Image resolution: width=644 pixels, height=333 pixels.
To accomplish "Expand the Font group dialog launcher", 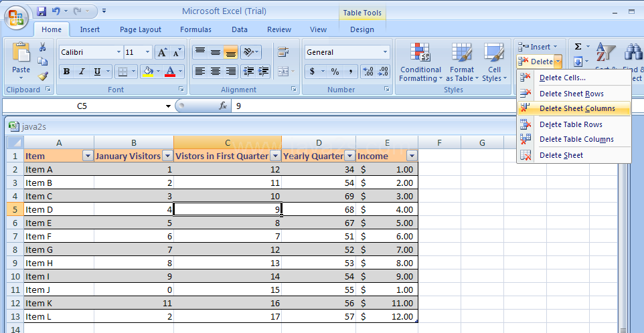I will 181,89.
